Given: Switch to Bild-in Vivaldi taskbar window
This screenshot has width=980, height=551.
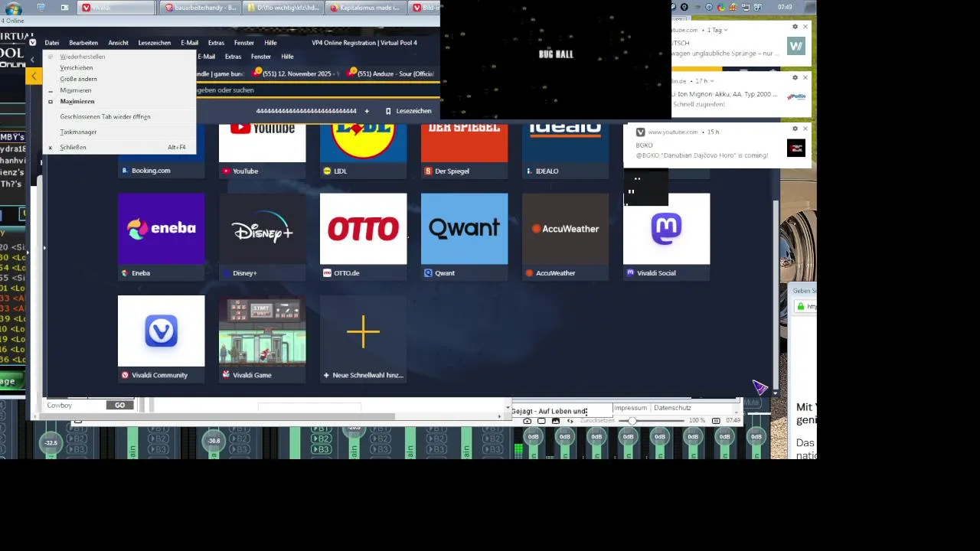Looking at the screenshot, I should (424, 8).
